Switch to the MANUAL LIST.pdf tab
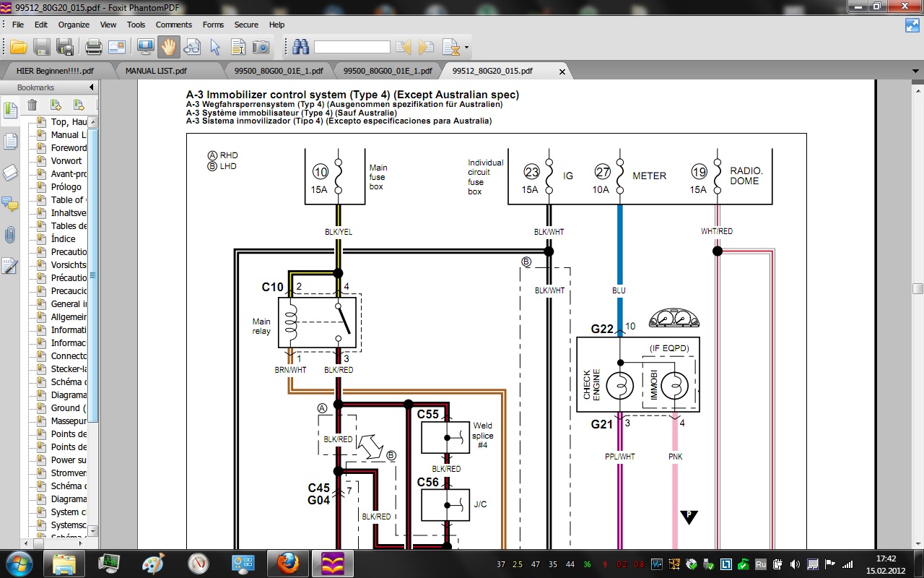Image resolution: width=924 pixels, height=578 pixels. point(156,71)
